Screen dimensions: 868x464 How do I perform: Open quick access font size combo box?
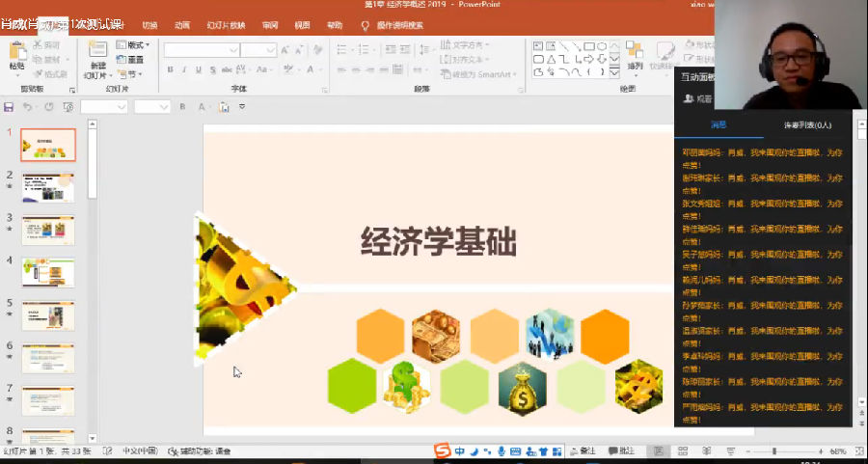152,107
